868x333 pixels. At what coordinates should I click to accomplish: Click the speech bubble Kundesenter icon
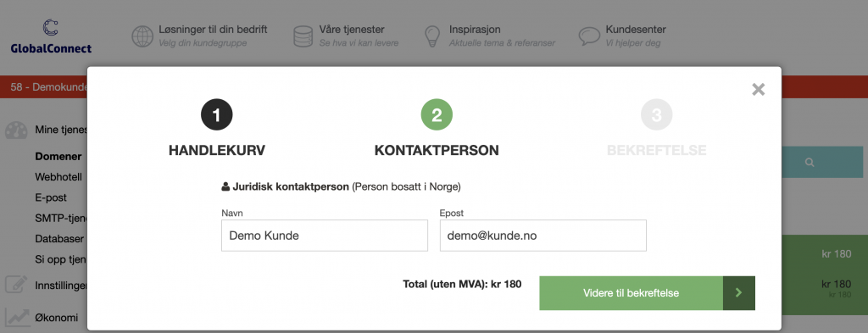(x=589, y=36)
